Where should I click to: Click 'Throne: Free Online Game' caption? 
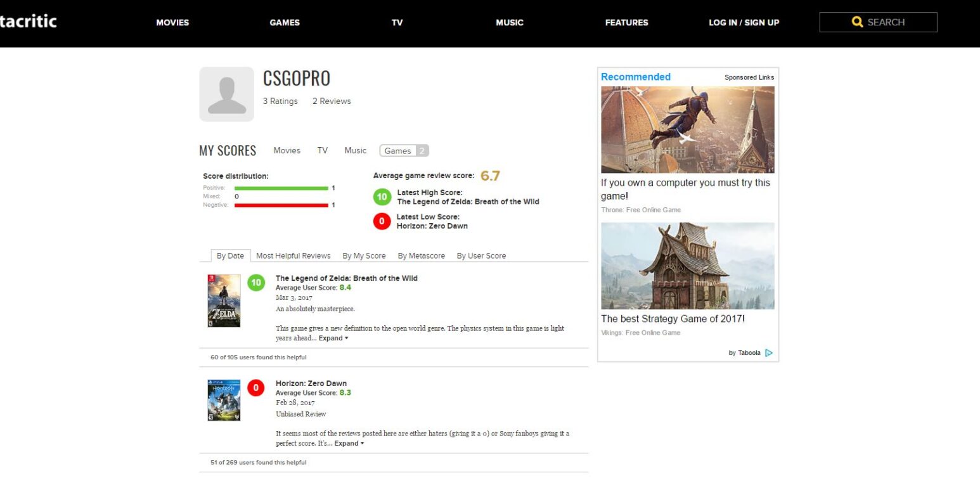point(641,210)
